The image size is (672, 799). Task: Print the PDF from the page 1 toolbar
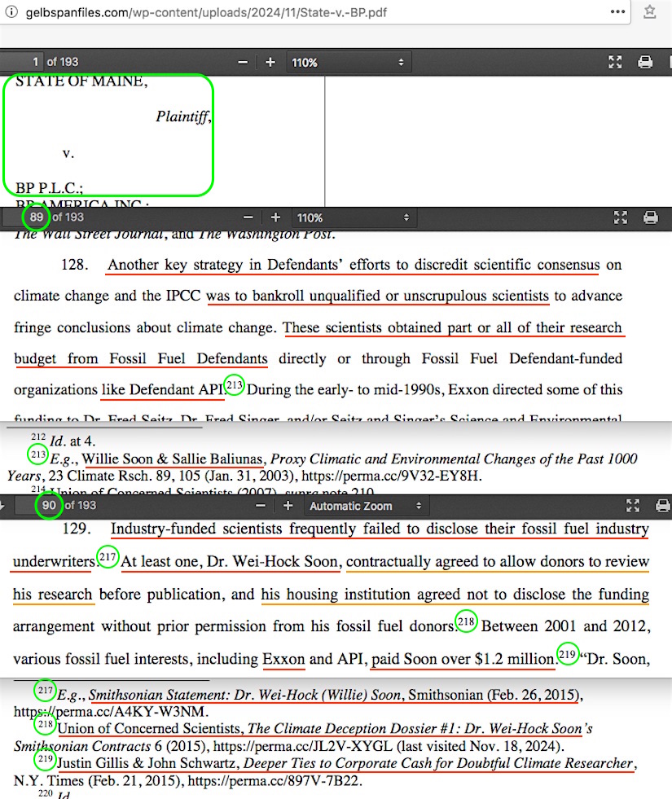pos(644,62)
